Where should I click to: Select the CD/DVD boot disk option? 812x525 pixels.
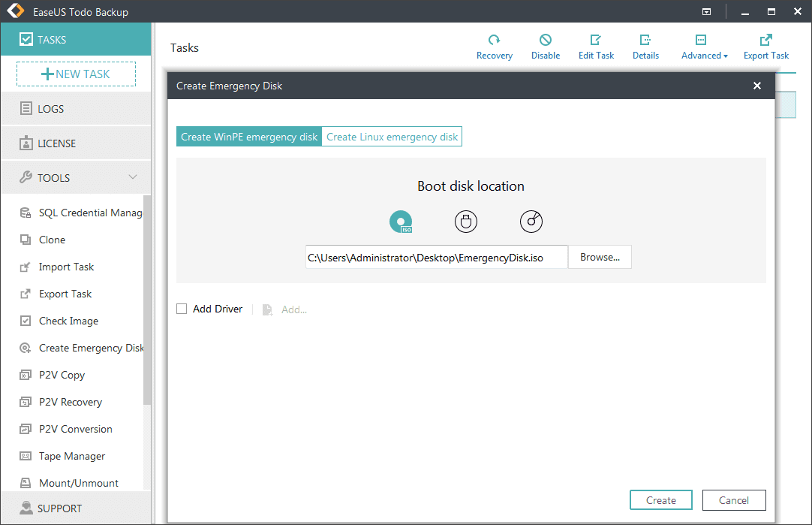(x=531, y=221)
